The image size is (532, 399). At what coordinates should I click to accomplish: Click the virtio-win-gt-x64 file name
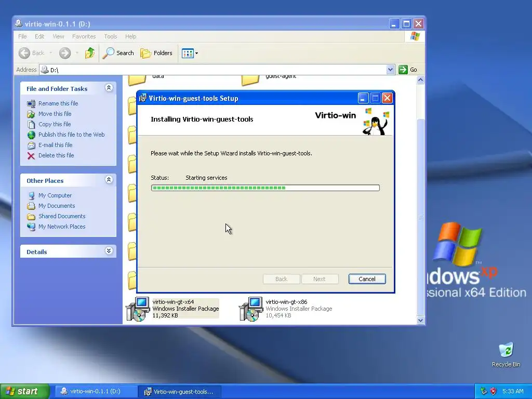pos(173,302)
